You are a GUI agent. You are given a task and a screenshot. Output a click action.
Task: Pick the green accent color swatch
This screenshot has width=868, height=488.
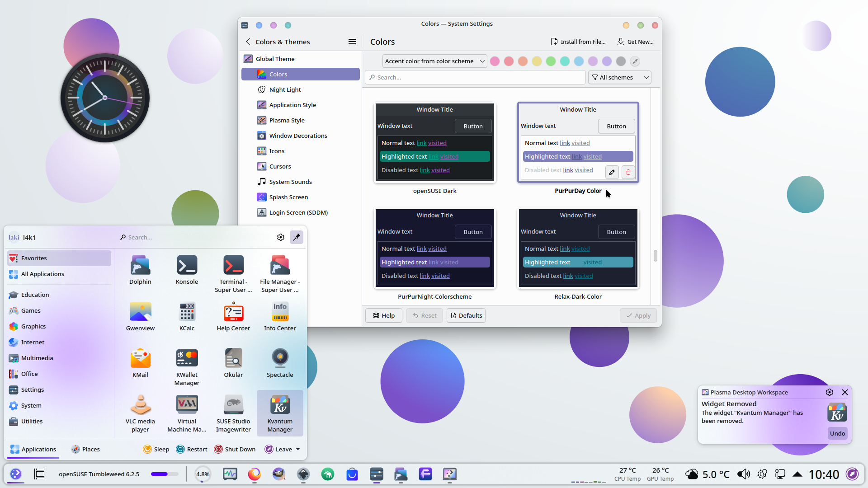pyautogui.click(x=551, y=61)
